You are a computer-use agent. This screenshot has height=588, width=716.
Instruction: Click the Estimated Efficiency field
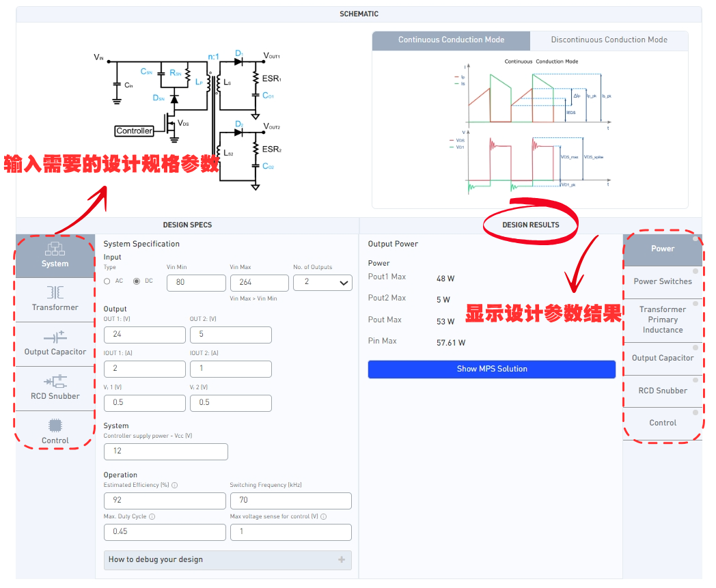pyautogui.click(x=165, y=501)
